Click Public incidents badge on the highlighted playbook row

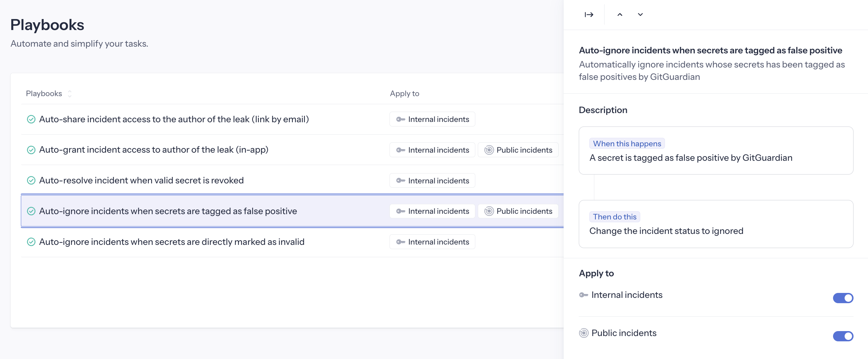(518, 211)
